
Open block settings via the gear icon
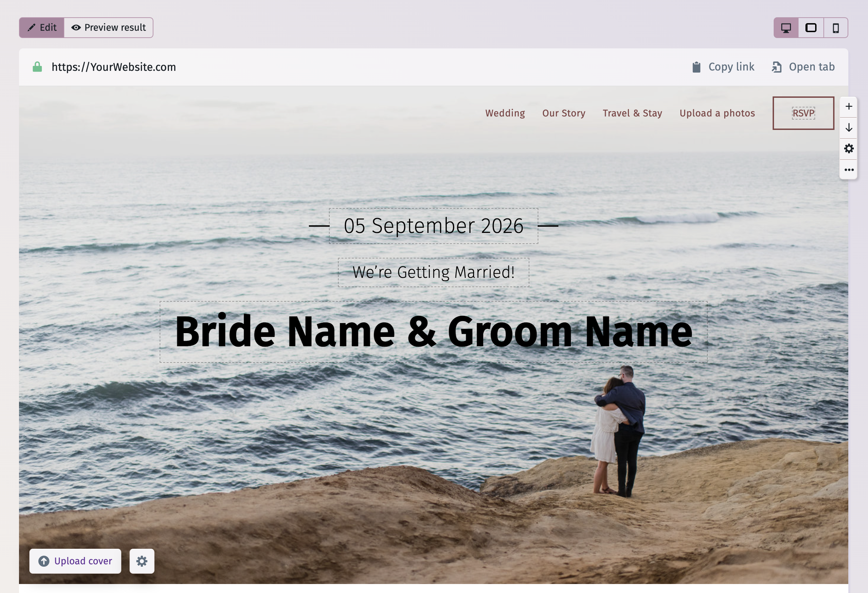pos(849,149)
